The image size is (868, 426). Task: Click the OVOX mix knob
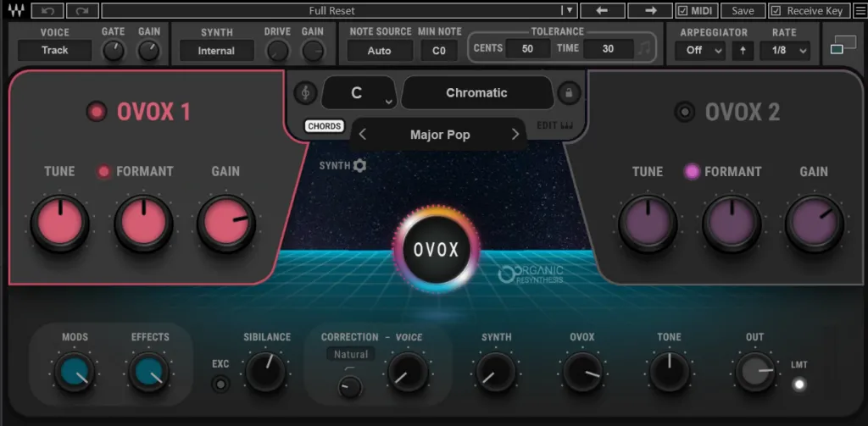583,372
